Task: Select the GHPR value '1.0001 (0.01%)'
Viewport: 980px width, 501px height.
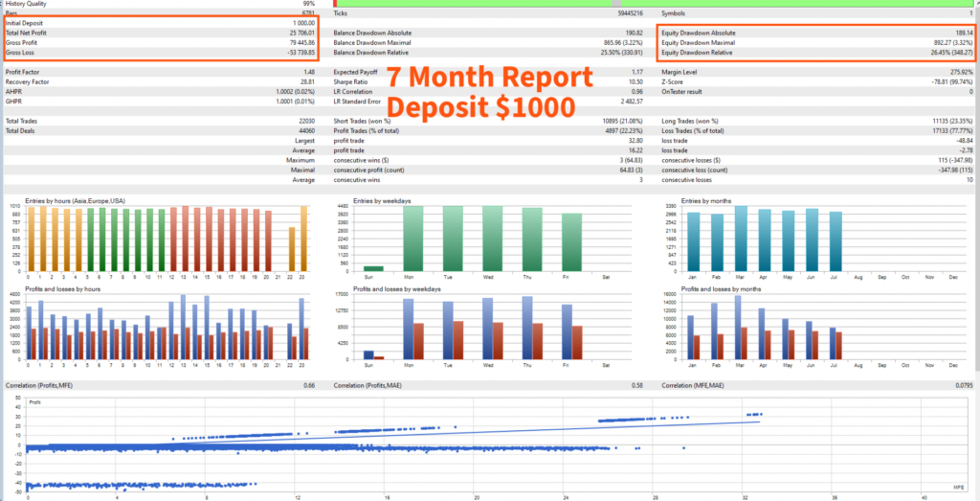Action: (296, 102)
